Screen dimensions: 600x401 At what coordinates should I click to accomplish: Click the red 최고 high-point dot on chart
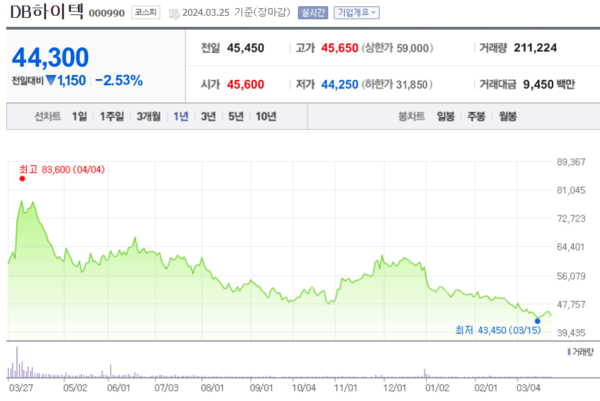point(22,179)
